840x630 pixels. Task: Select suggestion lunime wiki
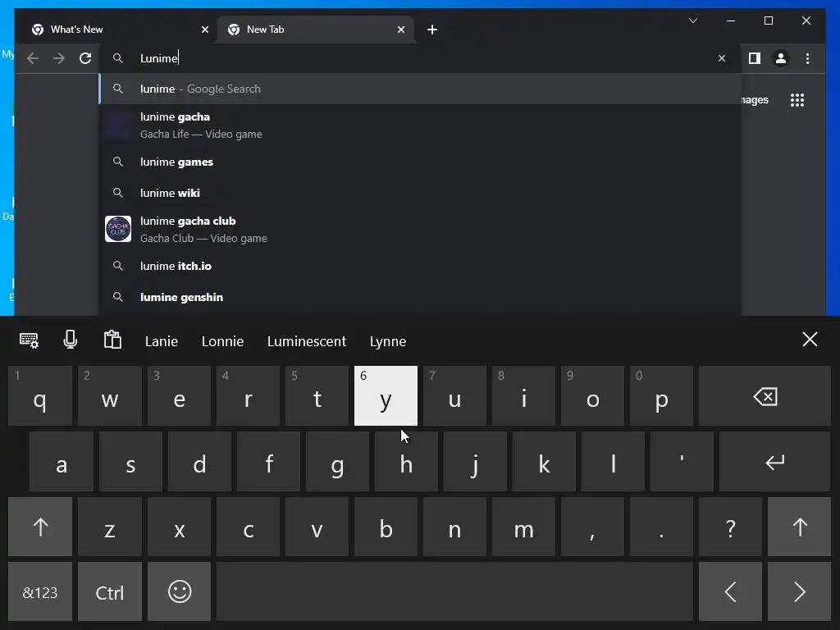(x=421, y=193)
